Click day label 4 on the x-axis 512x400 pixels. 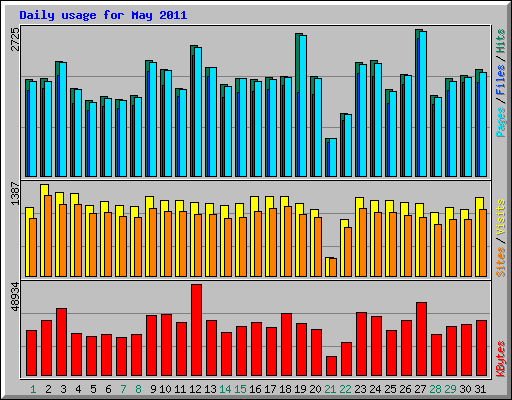coord(78,389)
